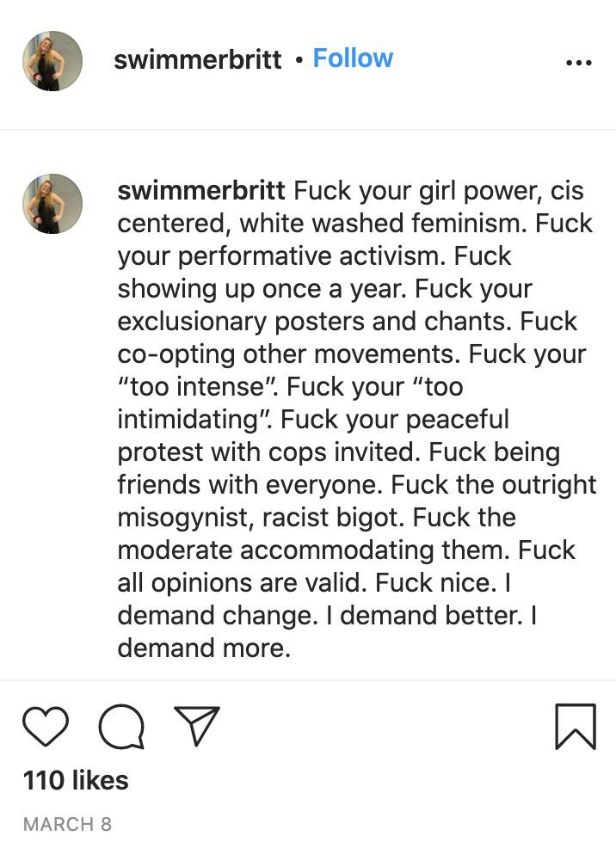This screenshot has height=848, width=616.
Task: Save the post with the bookmark icon
Action: point(575,727)
